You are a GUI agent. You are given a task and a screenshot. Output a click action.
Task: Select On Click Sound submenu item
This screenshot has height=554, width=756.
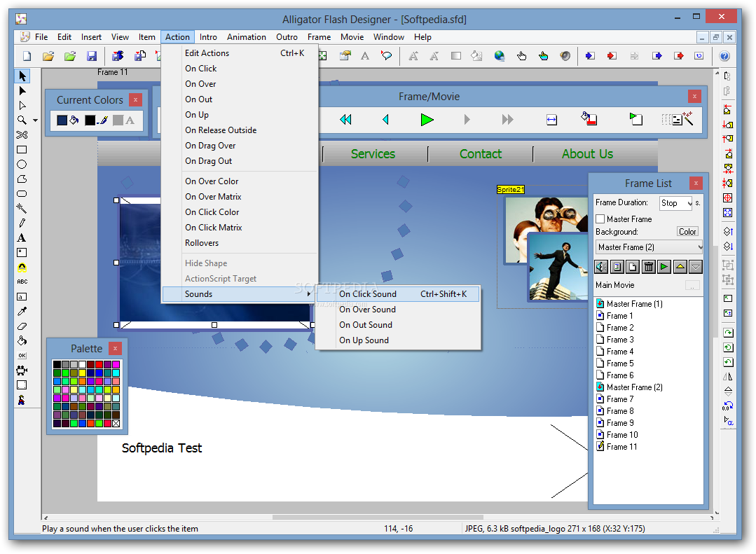click(x=397, y=294)
